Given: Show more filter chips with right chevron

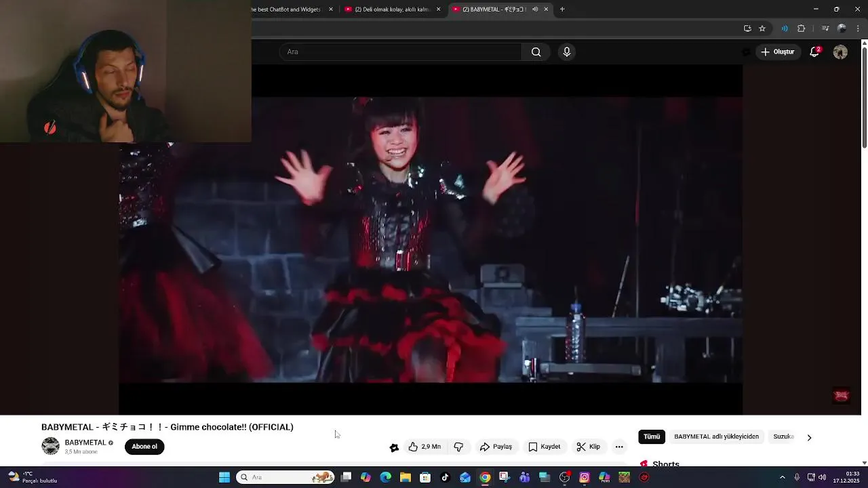Looking at the screenshot, I should click(809, 437).
